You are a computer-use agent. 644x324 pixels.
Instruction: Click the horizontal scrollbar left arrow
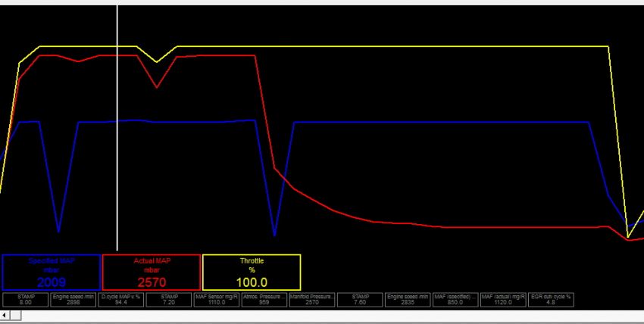click(5, 315)
